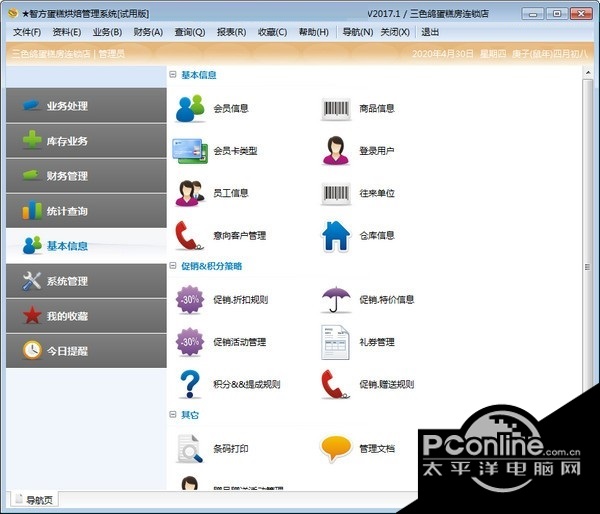Screen dimensions: 600x514
Task: Open the 商品信息 barcode icon
Action: click(x=336, y=109)
